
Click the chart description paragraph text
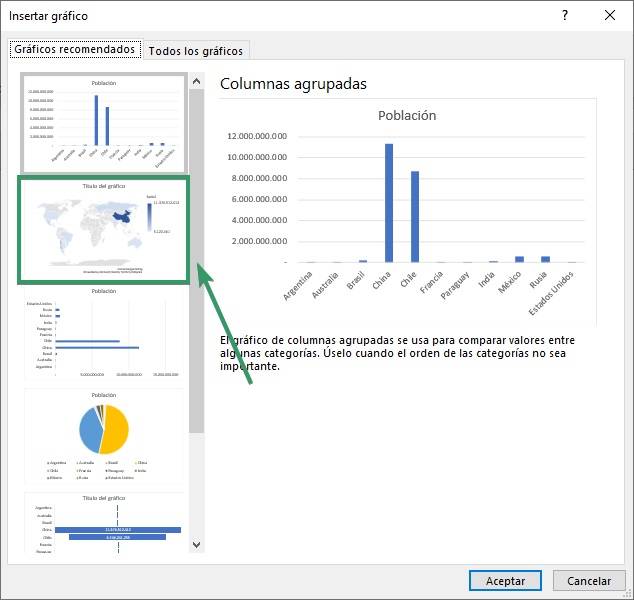tap(397, 353)
